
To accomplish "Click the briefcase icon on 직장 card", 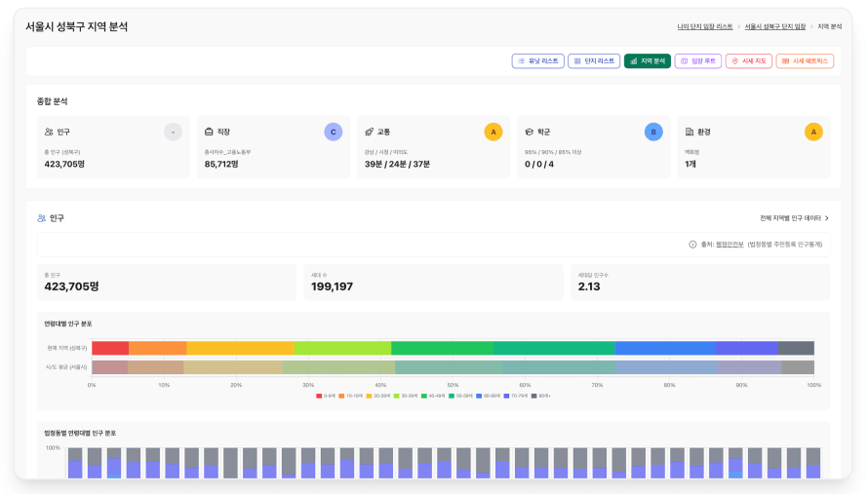I will click(209, 132).
